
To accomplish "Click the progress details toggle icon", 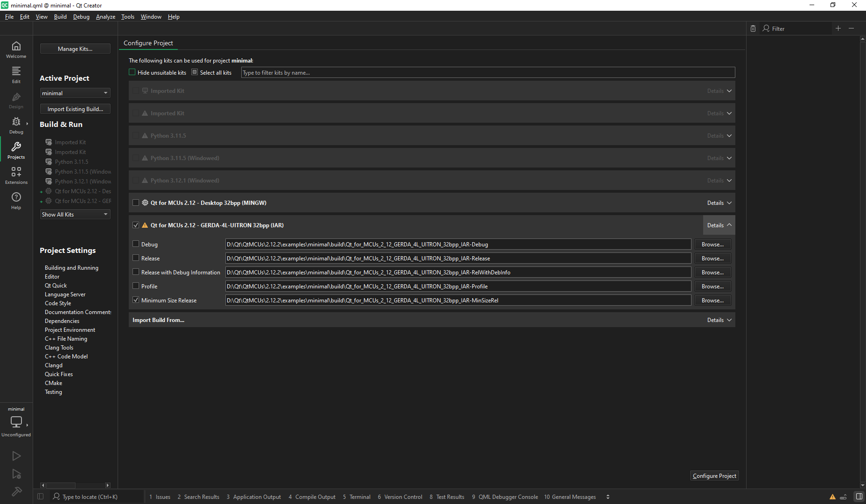I will pos(844,497).
